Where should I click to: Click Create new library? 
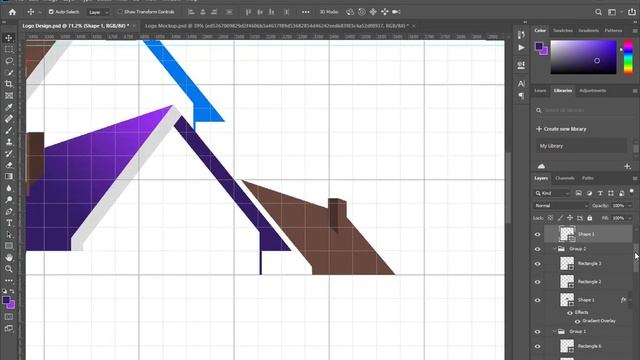[561, 129]
